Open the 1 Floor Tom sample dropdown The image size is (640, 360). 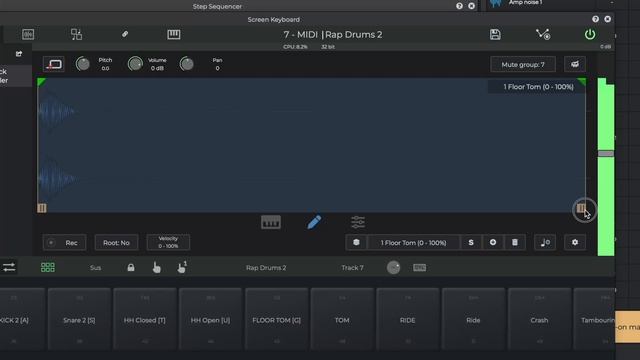413,243
